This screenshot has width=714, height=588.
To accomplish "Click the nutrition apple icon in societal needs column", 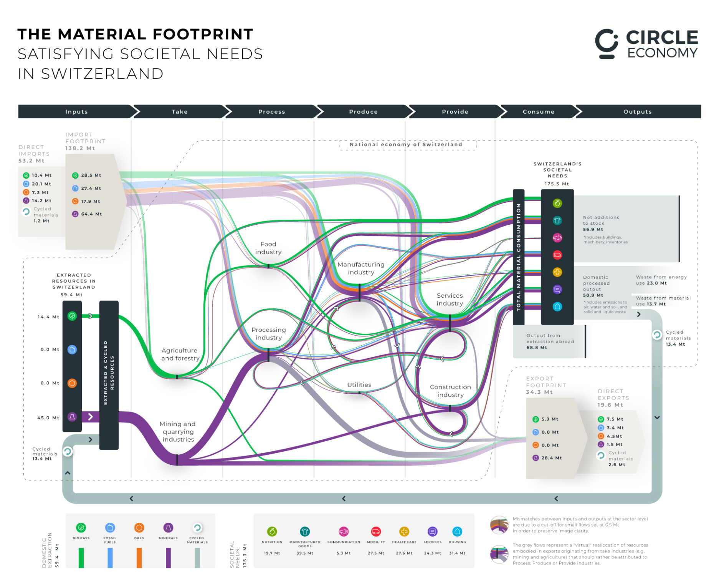I will coord(557,203).
